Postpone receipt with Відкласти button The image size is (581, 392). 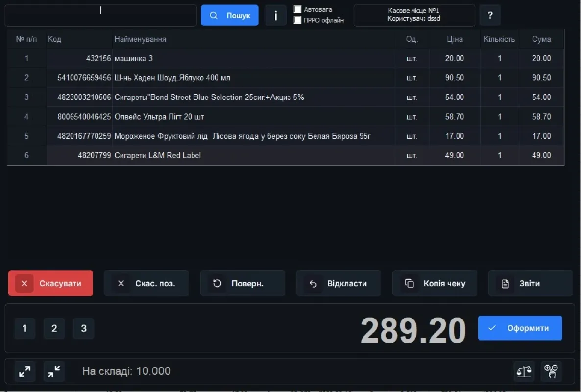pyautogui.click(x=338, y=283)
